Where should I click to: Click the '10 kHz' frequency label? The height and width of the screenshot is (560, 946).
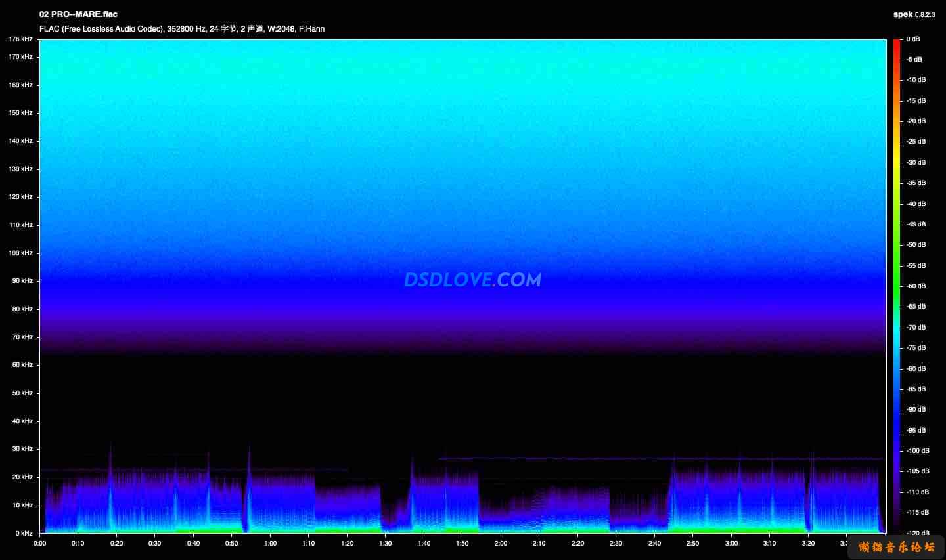coord(22,506)
